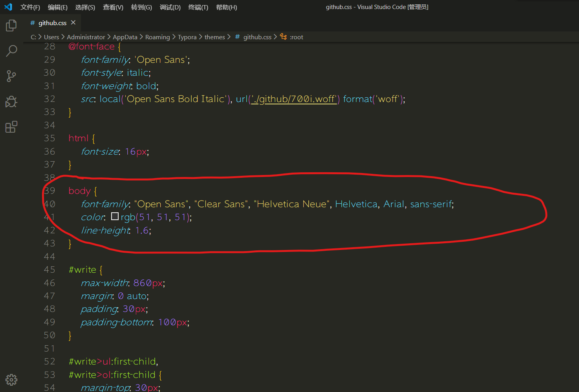Screen dimensions: 579x392
Task: Click the themes breadcrumb segment
Action: (215, 37)
